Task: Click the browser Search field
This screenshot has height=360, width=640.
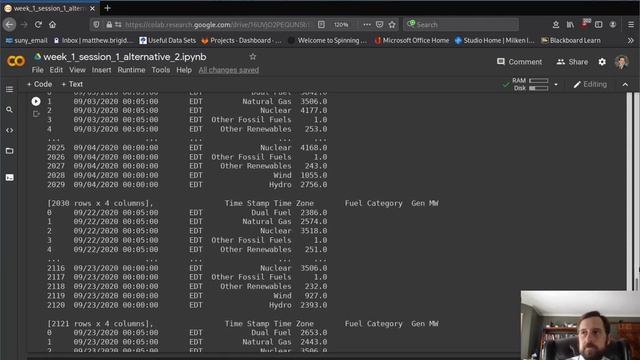Action: point(461,24)
